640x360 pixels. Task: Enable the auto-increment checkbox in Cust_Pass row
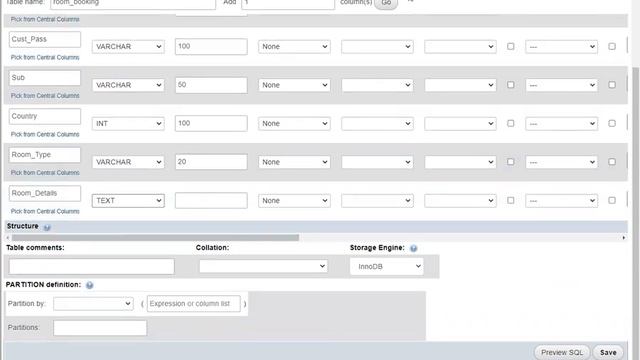[611, 47]
